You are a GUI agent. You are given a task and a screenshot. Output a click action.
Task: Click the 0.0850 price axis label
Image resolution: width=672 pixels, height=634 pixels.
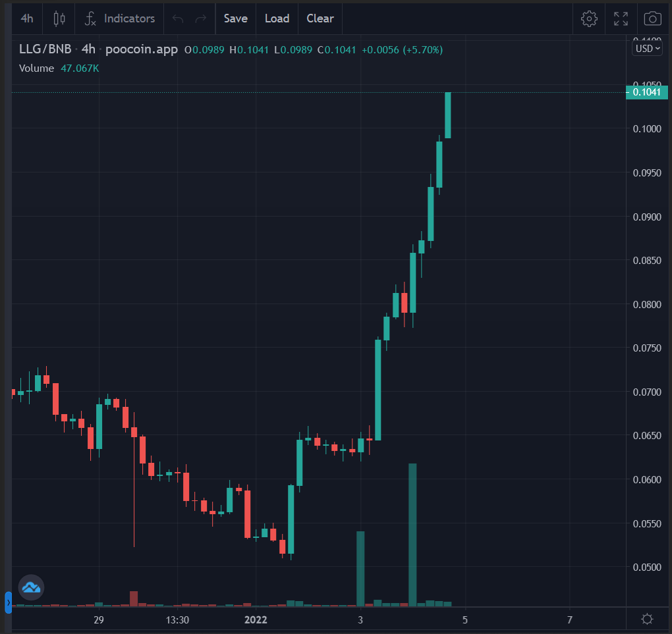[647, 261]
